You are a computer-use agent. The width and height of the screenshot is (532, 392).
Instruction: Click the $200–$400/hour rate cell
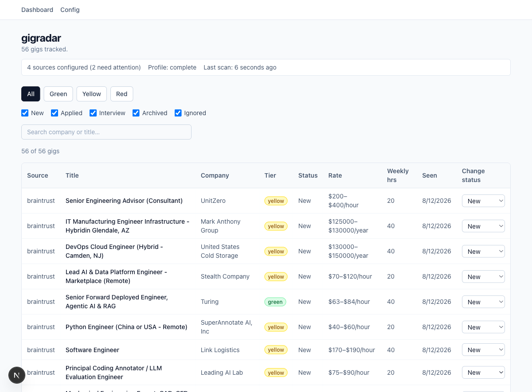(344, 201)
